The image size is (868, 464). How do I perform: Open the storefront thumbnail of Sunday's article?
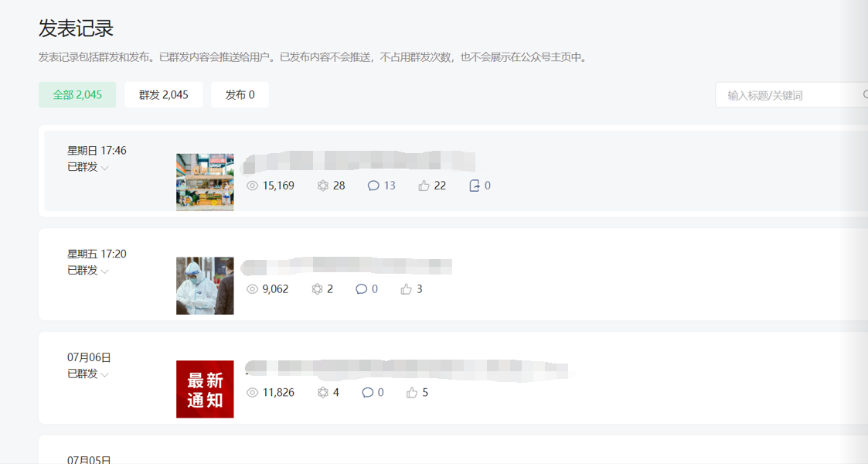tap(205, 183)
